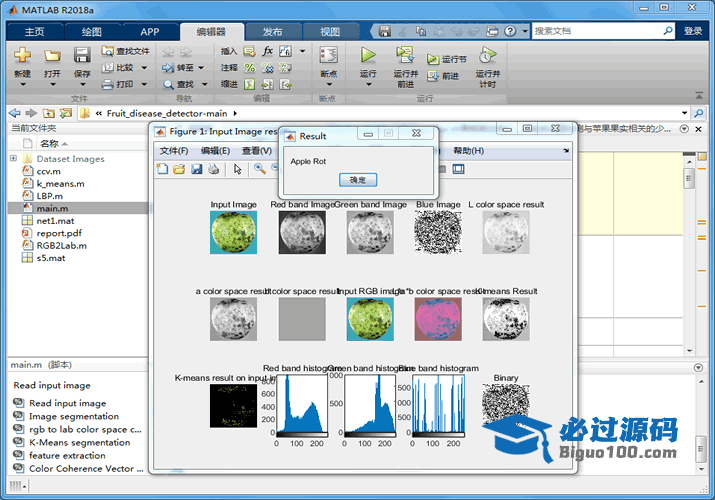The image size is (715, 500).
Task: Open the Save dropdown arrow
Action: click(82, 84)
